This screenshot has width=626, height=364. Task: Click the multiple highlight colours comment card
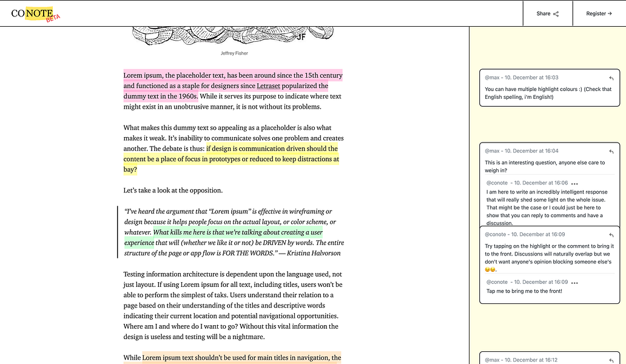click(x=550, y=88)
